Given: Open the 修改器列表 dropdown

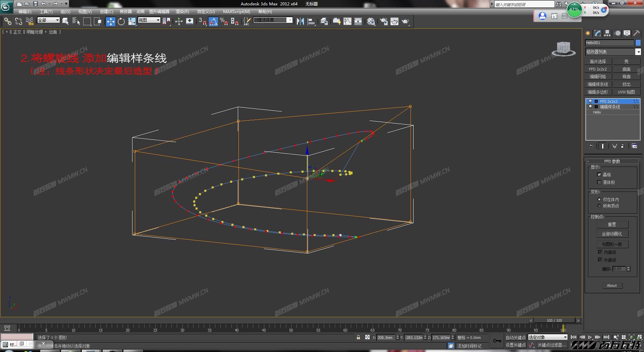Looking at the screenshot, I should [613, 52].
